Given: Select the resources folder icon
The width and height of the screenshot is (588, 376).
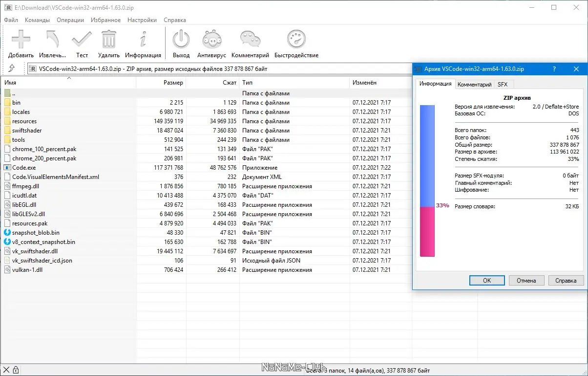Looking at the screenshot, I should (7, 121).
